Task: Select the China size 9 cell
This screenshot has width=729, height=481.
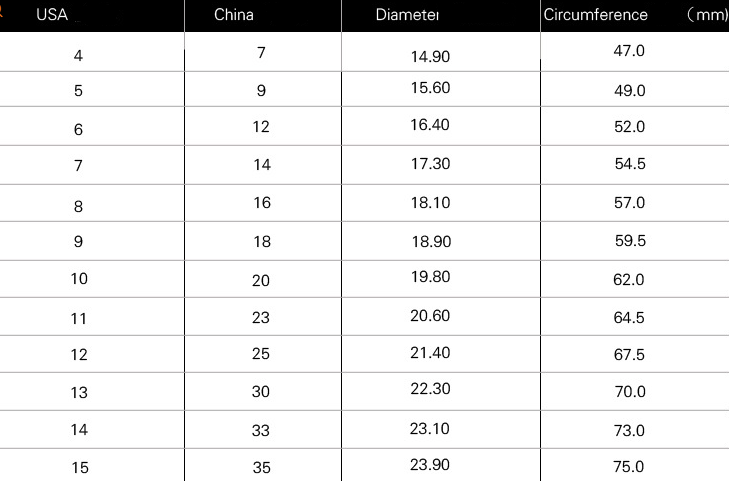Action: pos(261,91)
